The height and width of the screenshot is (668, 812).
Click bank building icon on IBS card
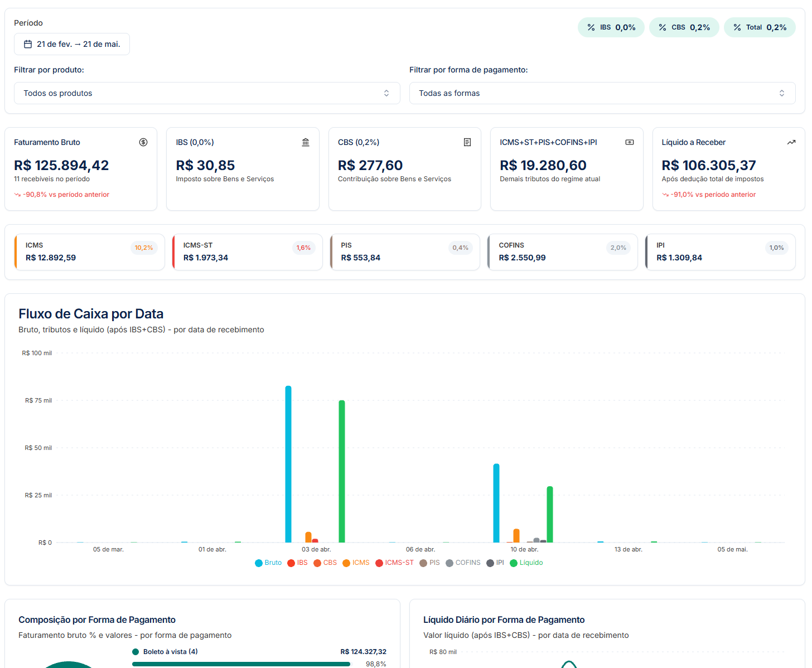pos(306,142)
